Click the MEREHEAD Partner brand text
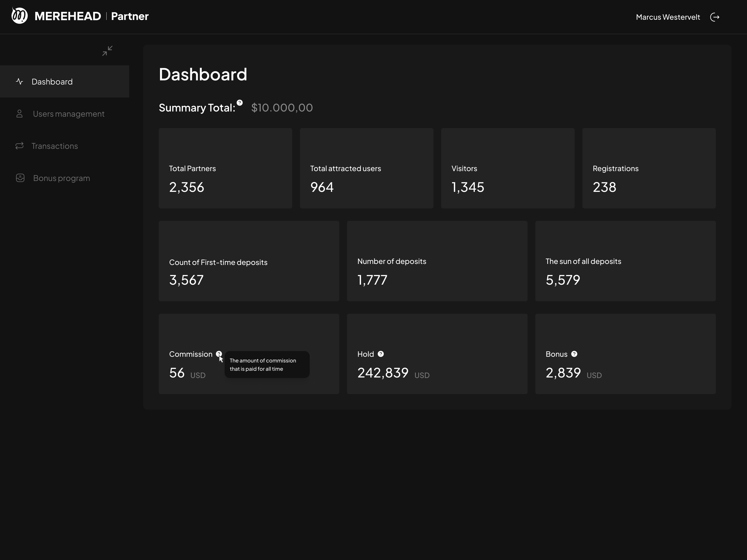 pos(91,16)
